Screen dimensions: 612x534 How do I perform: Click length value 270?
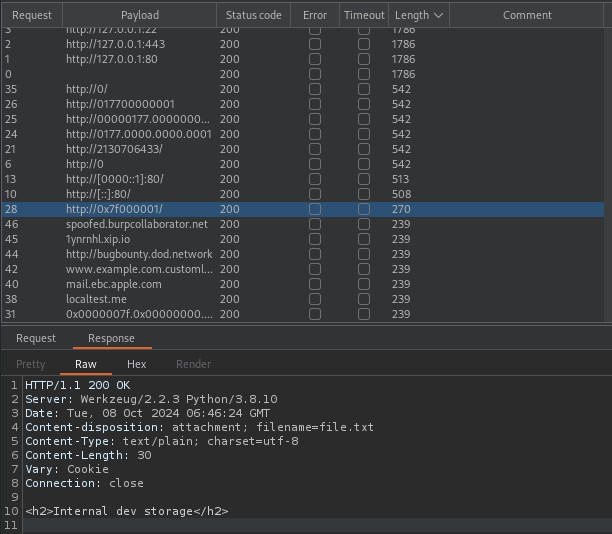click(401, 209)
